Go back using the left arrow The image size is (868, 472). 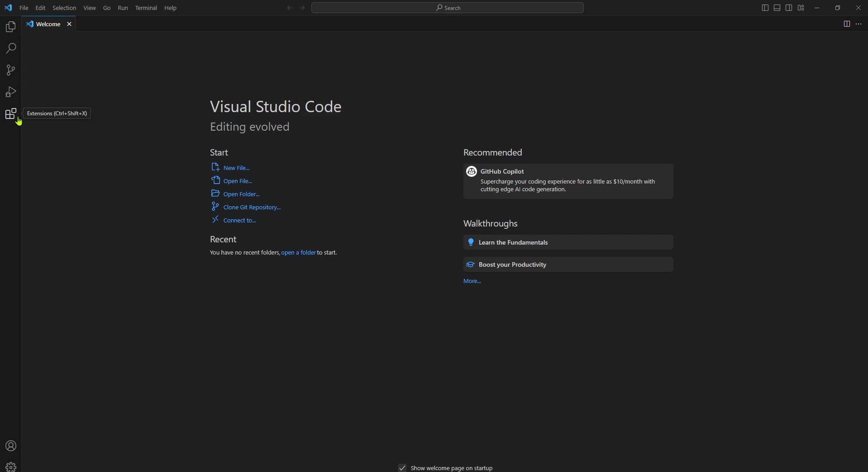tap(290, 8)
